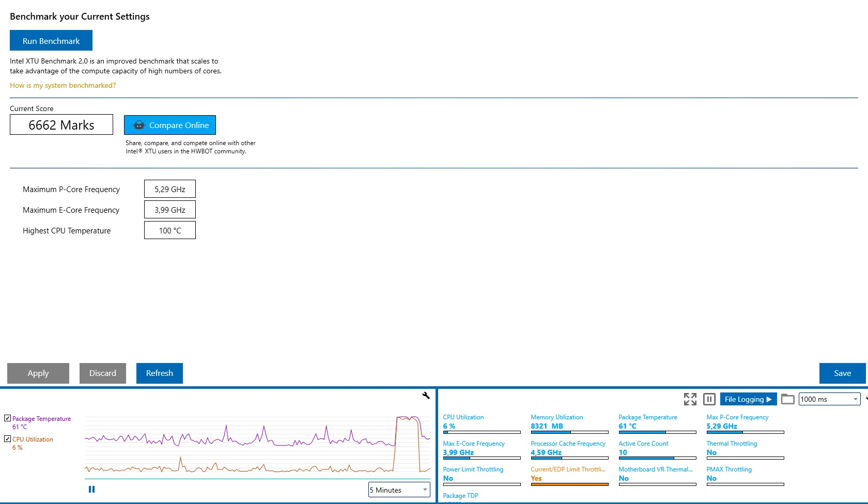
Task: Click the 6662 Marks score field
Action: click(x=61, y=124)
